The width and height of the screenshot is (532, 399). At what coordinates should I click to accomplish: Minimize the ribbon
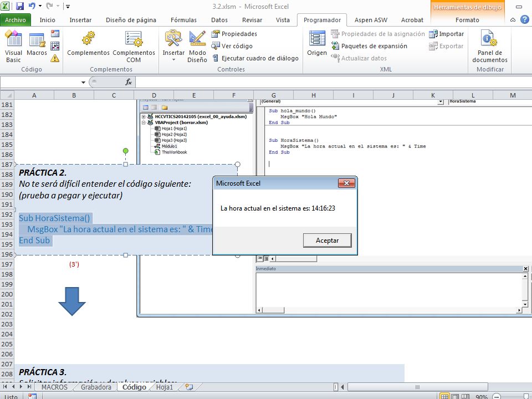pyautogui.click(x=513, y=20)
